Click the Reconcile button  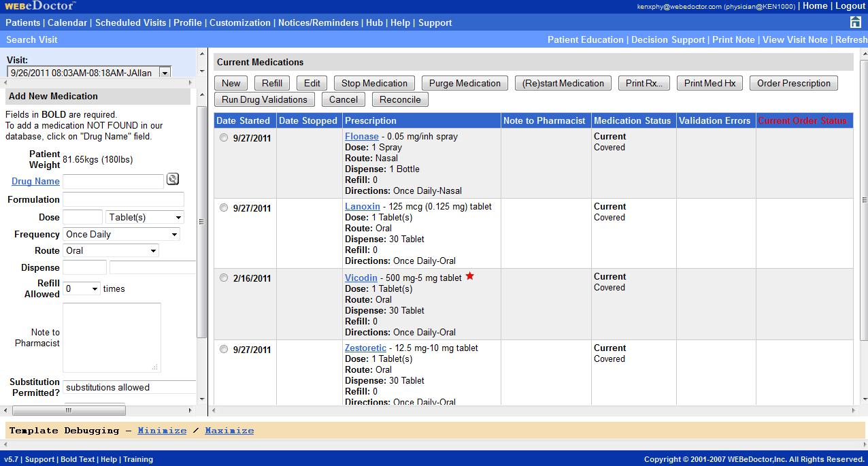coord(399,99)
